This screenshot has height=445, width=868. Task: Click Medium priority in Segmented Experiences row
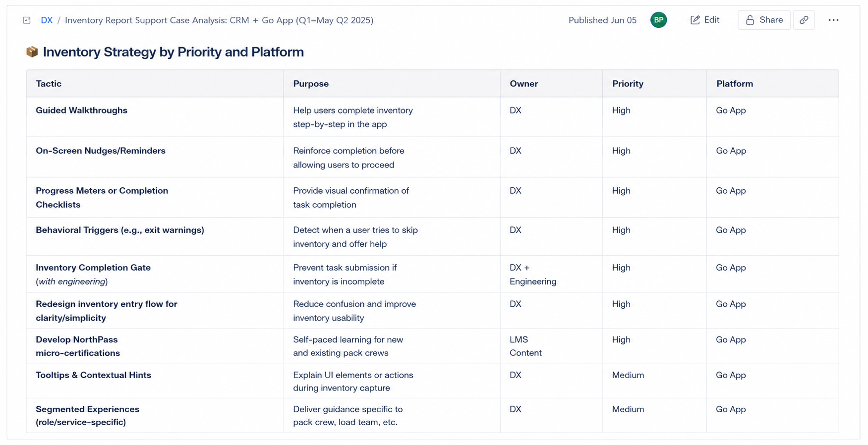[x=654, y=415]
